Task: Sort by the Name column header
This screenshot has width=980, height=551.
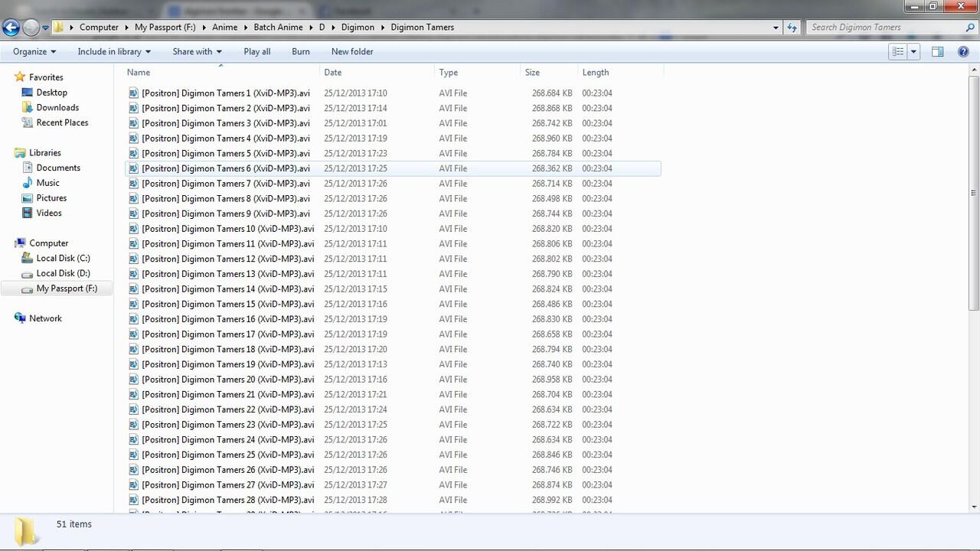Action: click(221, 72)
